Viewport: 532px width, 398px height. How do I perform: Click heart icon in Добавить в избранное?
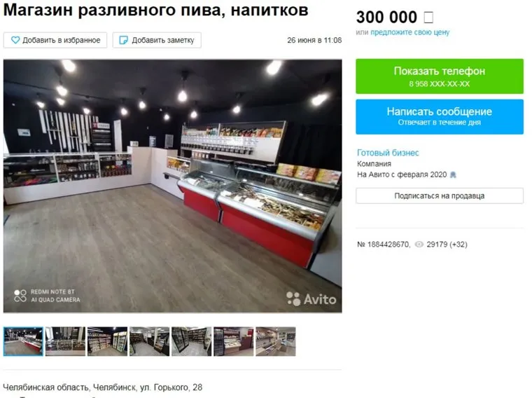(15, 40)
